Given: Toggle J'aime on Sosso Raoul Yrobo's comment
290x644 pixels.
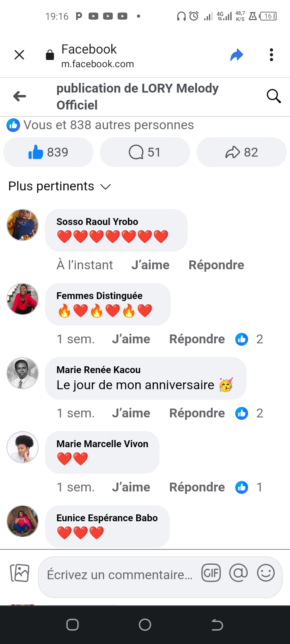Looking at the screenshot, I should 150,265.
